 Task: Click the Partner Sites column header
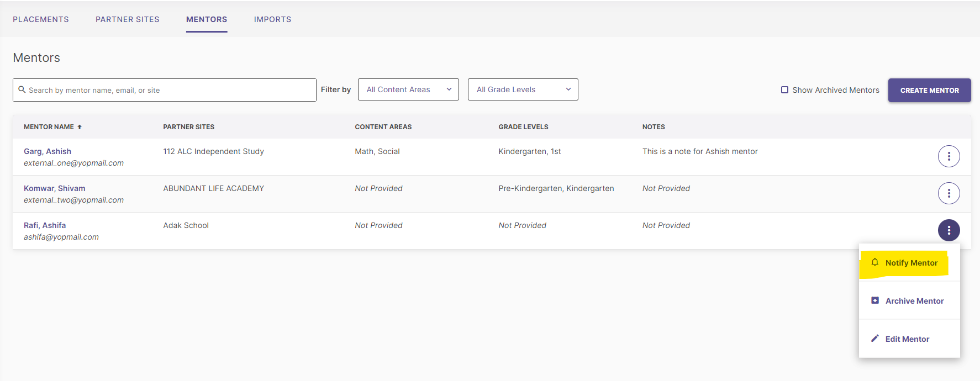[189, 127]
